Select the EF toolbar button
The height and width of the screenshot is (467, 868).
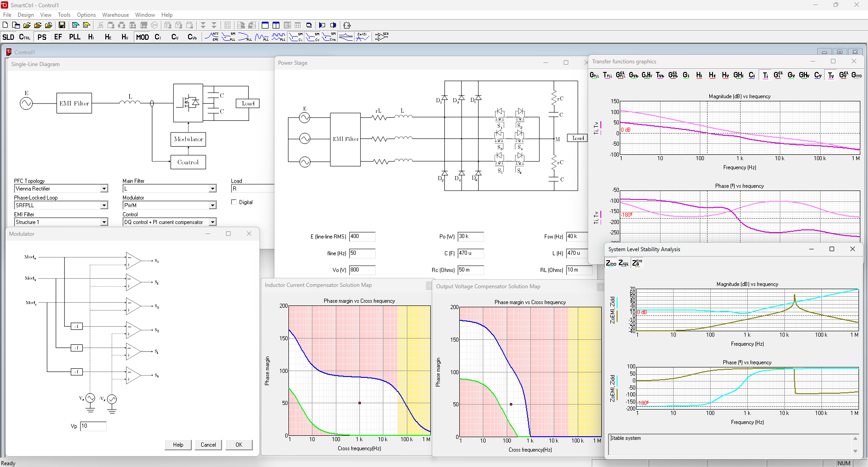(58, 37)
